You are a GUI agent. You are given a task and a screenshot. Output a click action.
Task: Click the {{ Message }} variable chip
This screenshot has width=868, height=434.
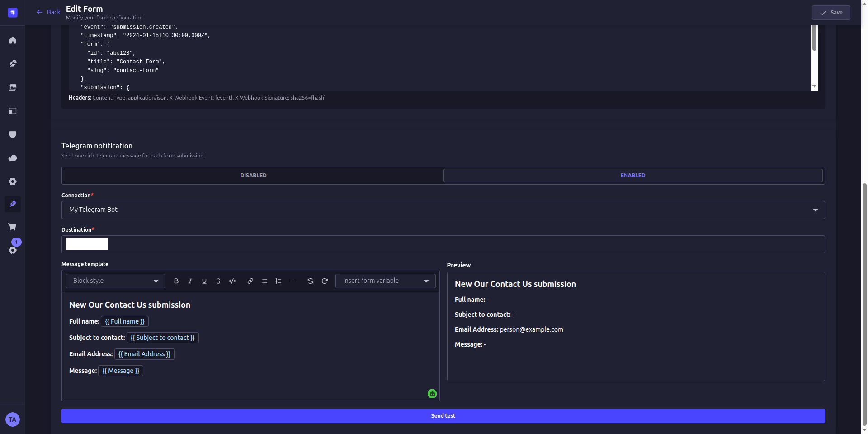tap(121, 371)
